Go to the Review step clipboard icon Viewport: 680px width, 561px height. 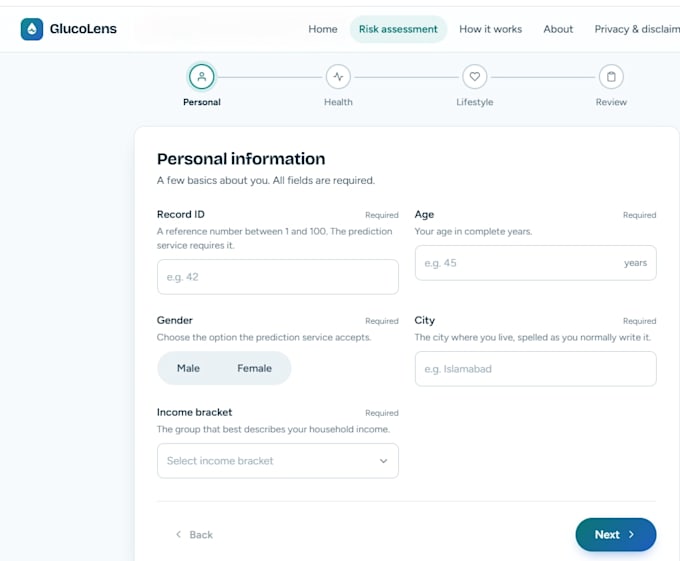(611, 77)
